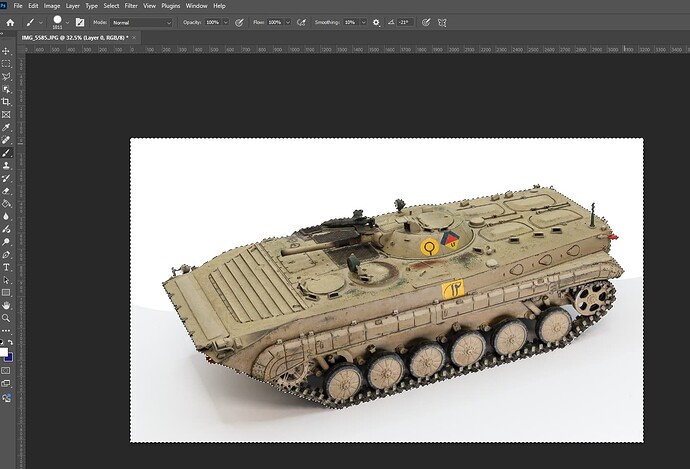Select the Rectangular Marquee tool
The image size is (690, 469).
click(6, 63)
